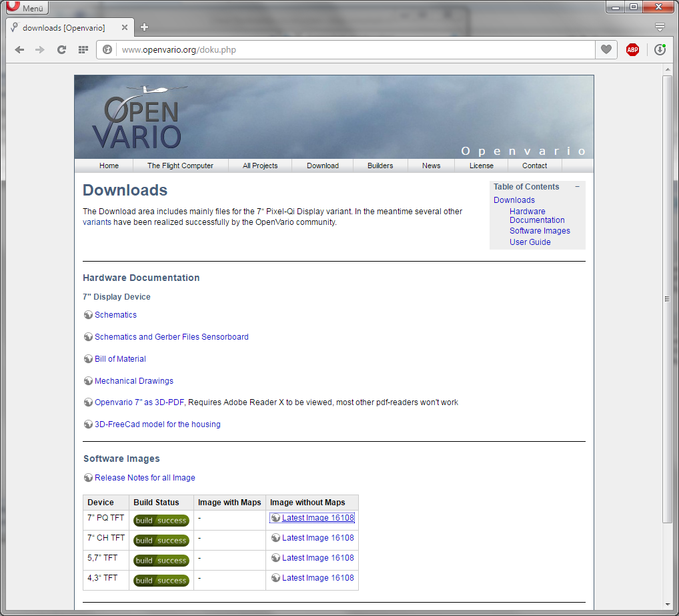Click the page scrollbar up arrow

tap(667, 69)
